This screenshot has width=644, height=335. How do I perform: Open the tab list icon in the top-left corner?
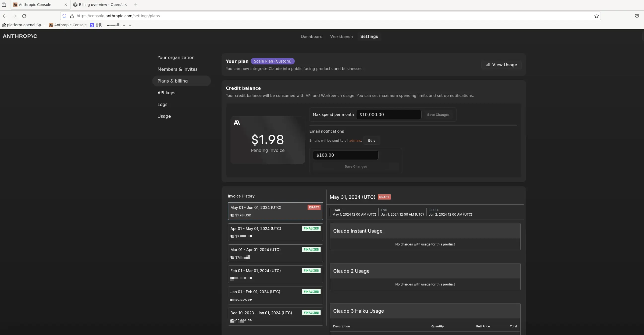pyautogui.click(x=4, y=5)
